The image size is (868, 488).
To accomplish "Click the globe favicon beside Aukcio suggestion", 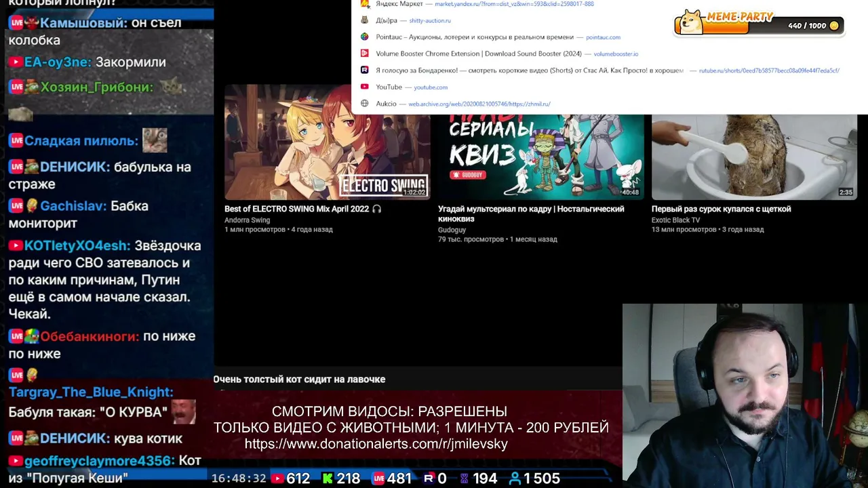I will tap(364, 104).
